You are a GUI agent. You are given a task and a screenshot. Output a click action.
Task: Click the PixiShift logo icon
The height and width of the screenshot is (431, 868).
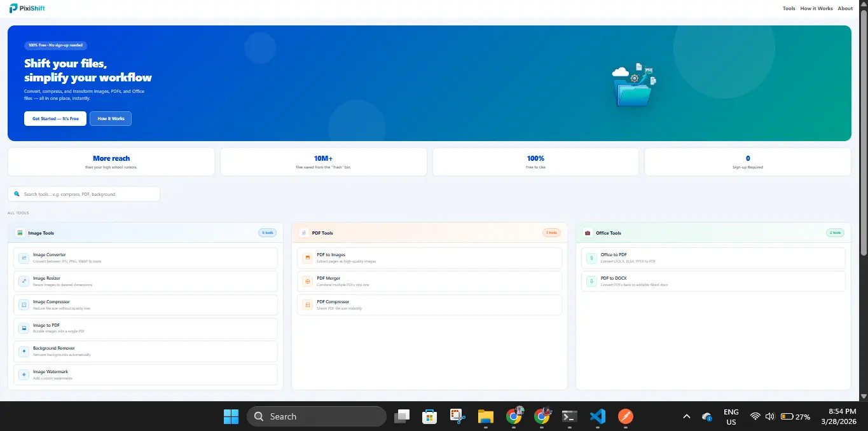(13, 8)
